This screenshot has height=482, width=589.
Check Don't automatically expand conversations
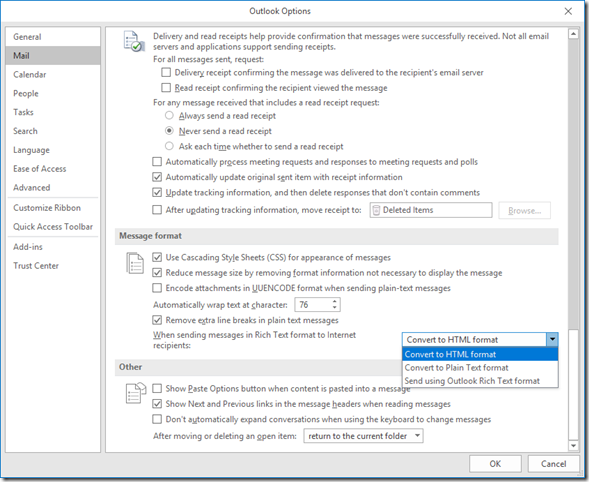coord(157,419)
